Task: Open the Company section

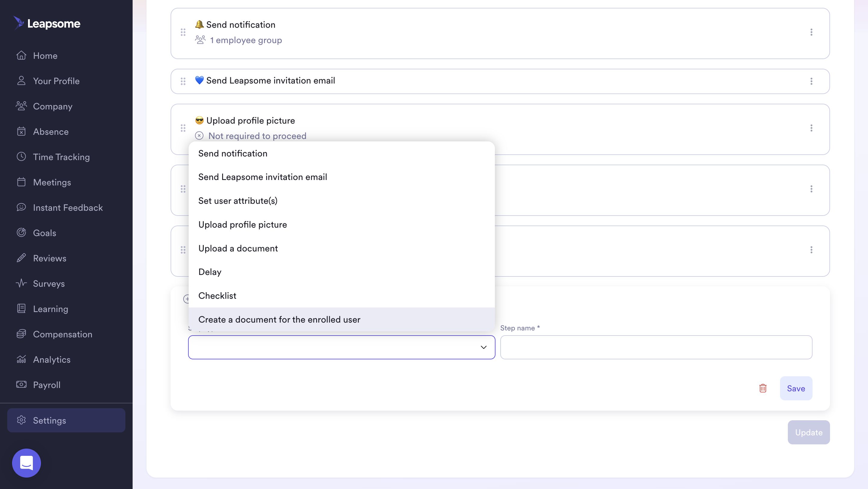Action: click(x=52, y=106)
